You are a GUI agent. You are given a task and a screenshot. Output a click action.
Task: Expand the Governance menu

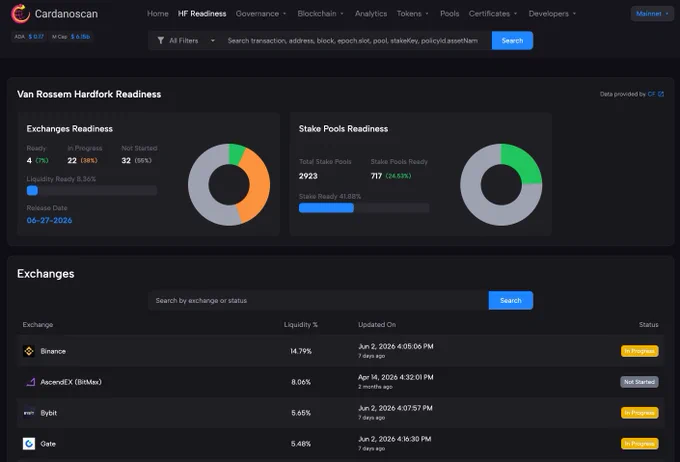(x=261, y=13)
